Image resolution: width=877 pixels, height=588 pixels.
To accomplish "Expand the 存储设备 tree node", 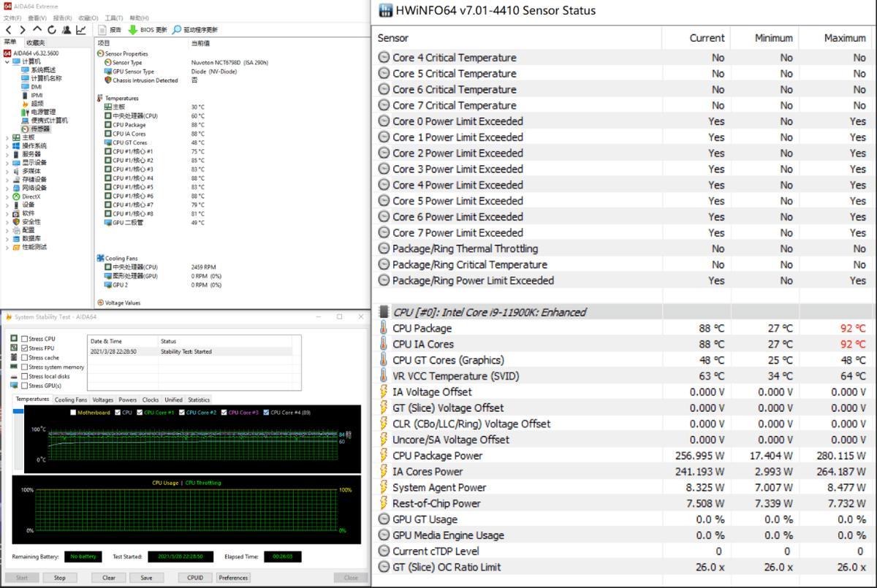I will tap(7, 180).
